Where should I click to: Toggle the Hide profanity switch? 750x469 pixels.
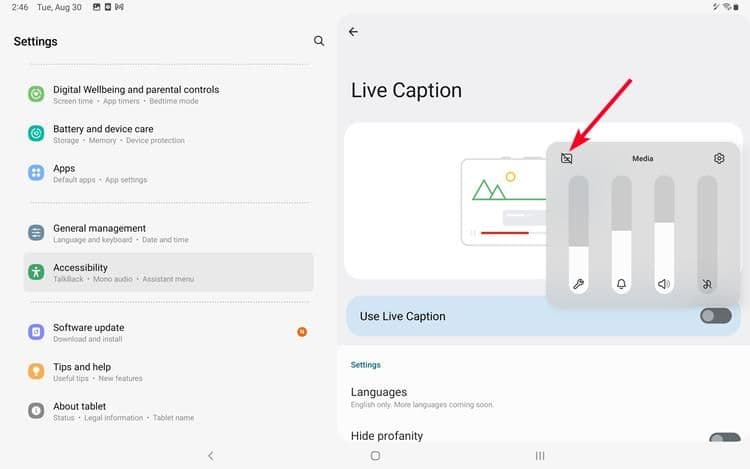pos(723,439)
